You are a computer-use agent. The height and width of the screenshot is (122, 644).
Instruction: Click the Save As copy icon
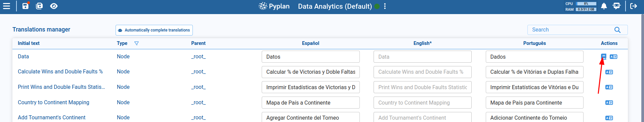click(39, 6)
